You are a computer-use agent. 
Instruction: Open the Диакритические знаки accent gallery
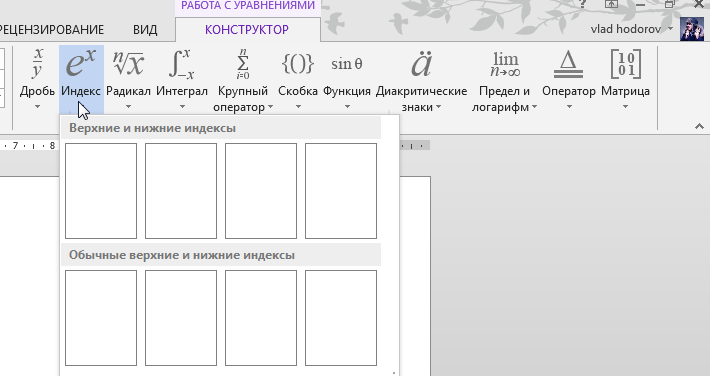click(421, 78)
